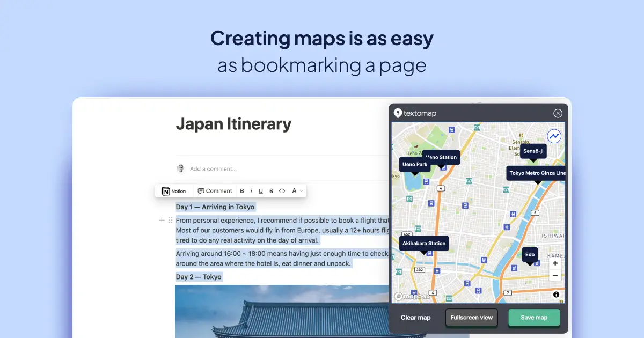
Task: Click the textomap pin logo icon
Action: [398, 113]
